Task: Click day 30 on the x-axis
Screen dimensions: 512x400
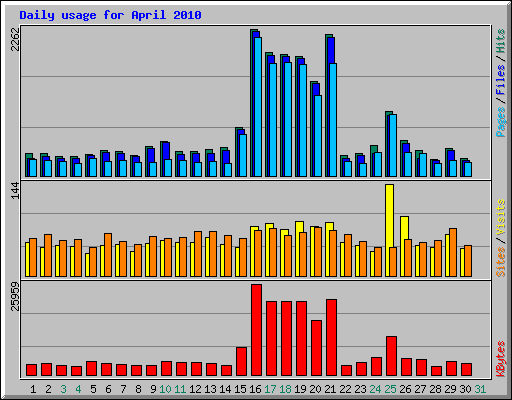Action: 465,389
